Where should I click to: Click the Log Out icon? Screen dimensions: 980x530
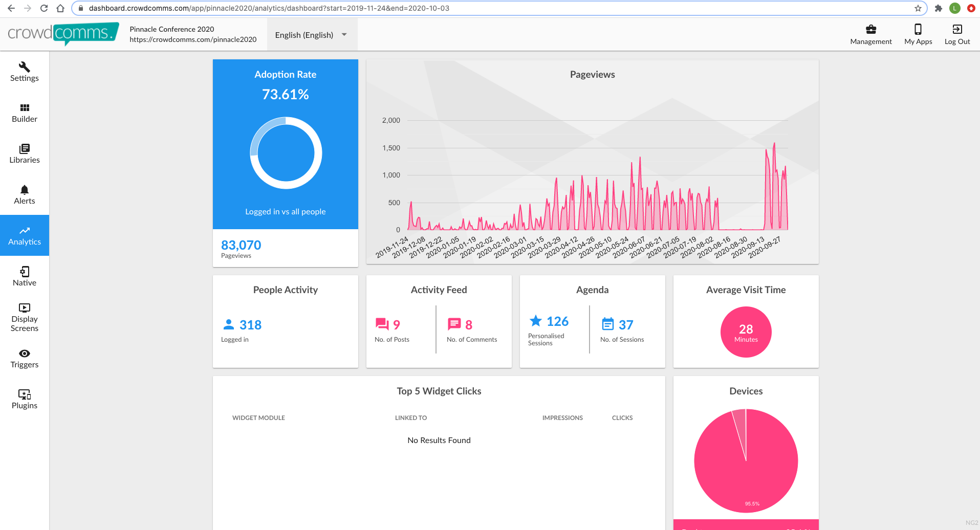coord(957,29)
